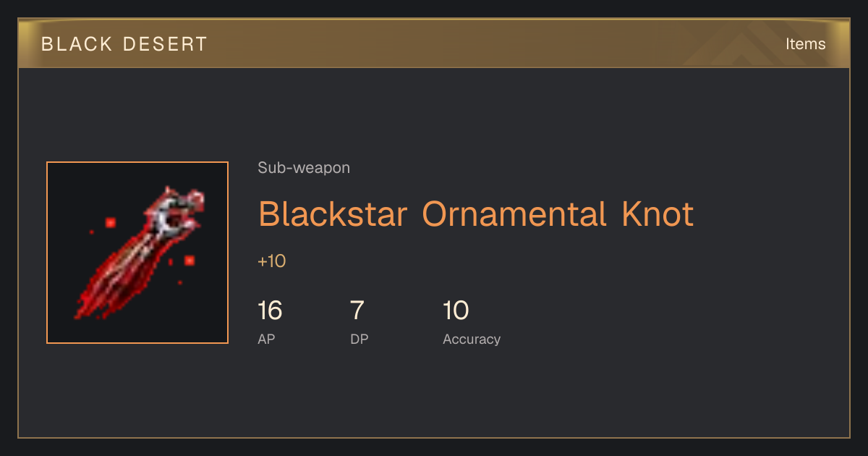Image resolution: width=868 pixels, height=456 pixels.
Task: Click the BLACK DESERT header title
Action: (x=124, y=44)
